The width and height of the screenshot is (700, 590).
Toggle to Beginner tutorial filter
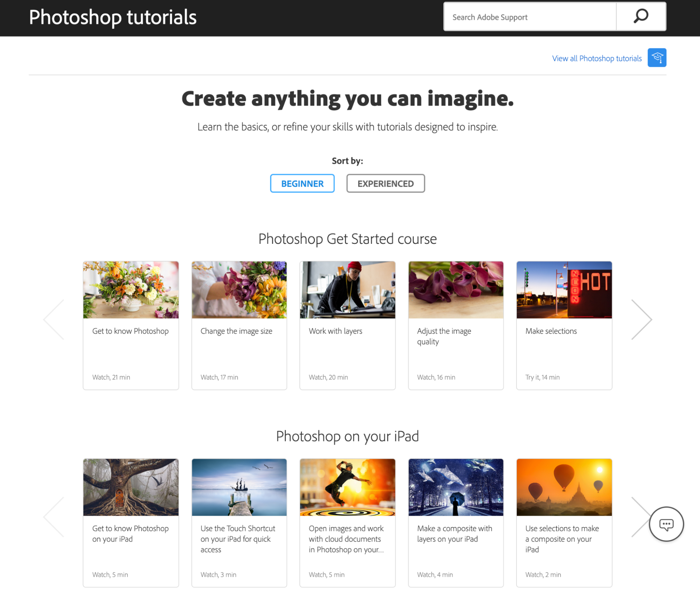point(302,183)
